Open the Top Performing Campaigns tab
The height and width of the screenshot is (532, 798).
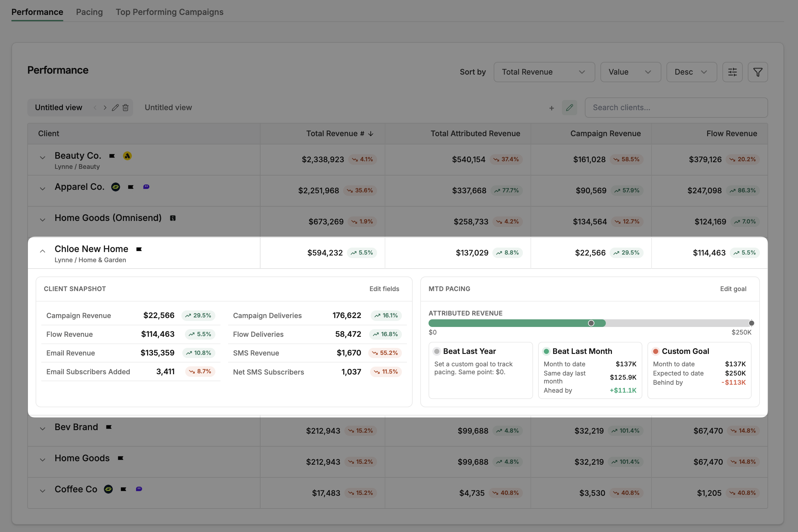(169, 12)
